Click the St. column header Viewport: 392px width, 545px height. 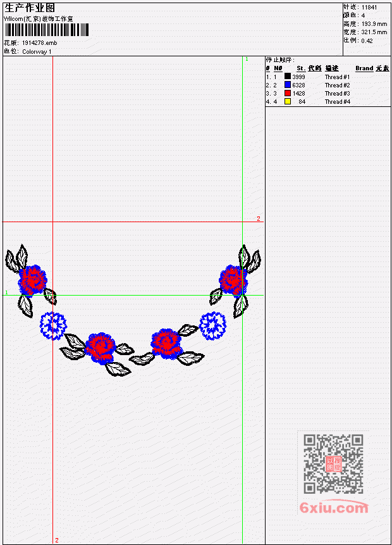(301, 68)
